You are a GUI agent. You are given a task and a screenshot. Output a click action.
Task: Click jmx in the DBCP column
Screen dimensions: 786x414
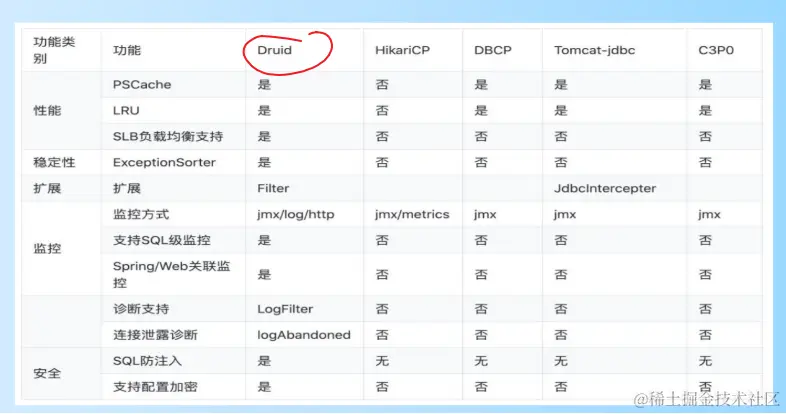(485, 215)
